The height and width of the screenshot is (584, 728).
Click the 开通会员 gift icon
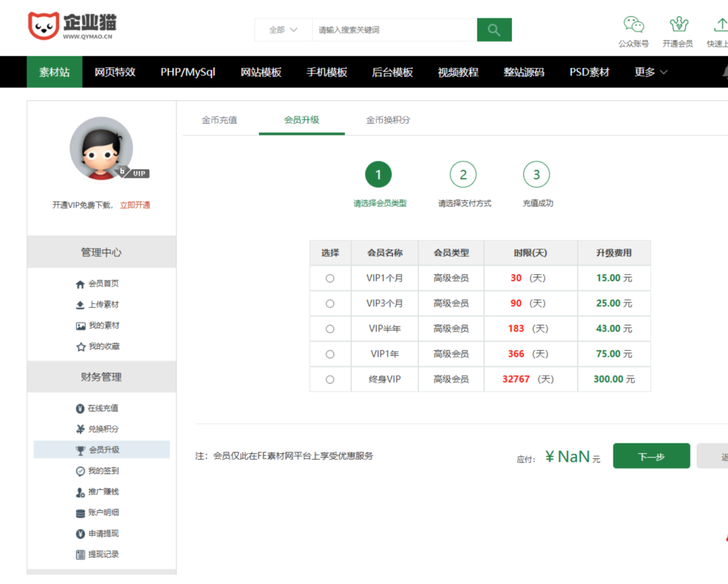point(678,23)
